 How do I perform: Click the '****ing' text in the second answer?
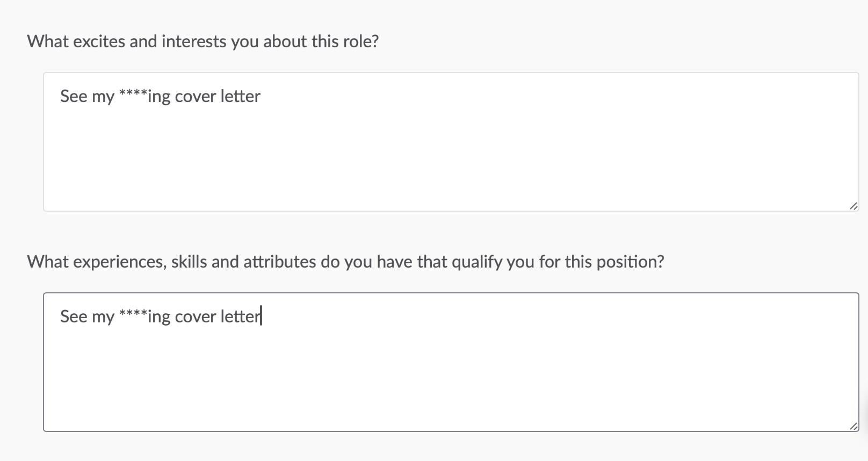click(x=145, y=316)
